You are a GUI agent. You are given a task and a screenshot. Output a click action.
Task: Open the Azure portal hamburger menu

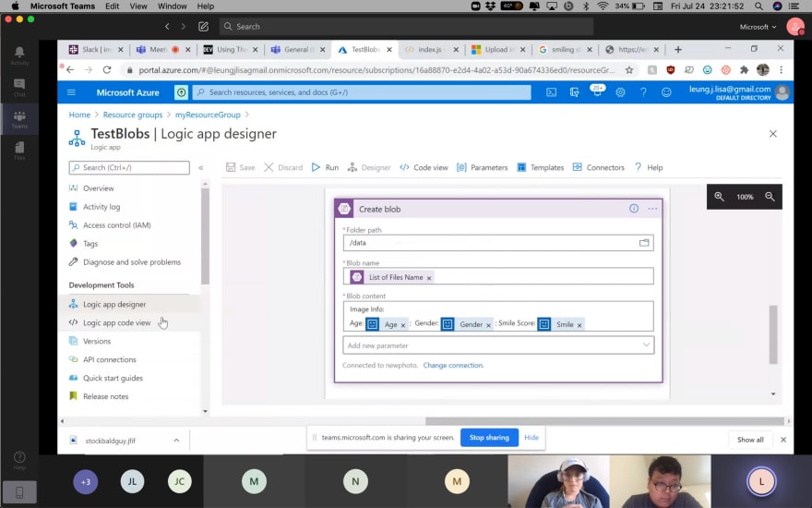[x=71, y=92]
